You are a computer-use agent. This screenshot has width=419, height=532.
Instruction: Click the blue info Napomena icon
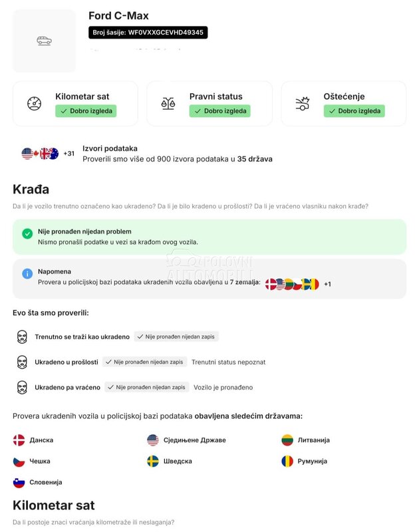27,273
